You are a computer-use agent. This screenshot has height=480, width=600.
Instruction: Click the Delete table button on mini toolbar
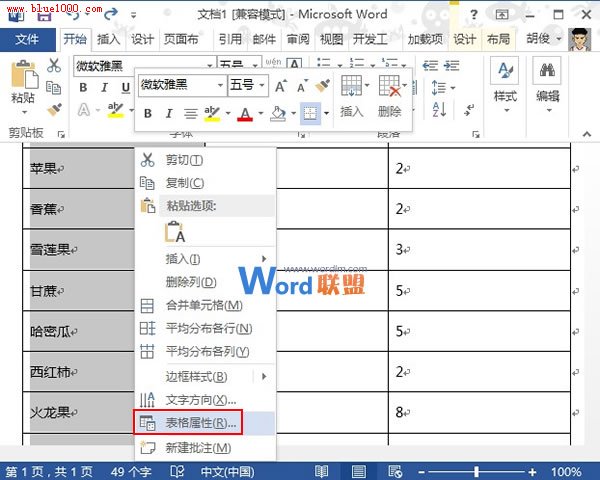click(390, 96)
